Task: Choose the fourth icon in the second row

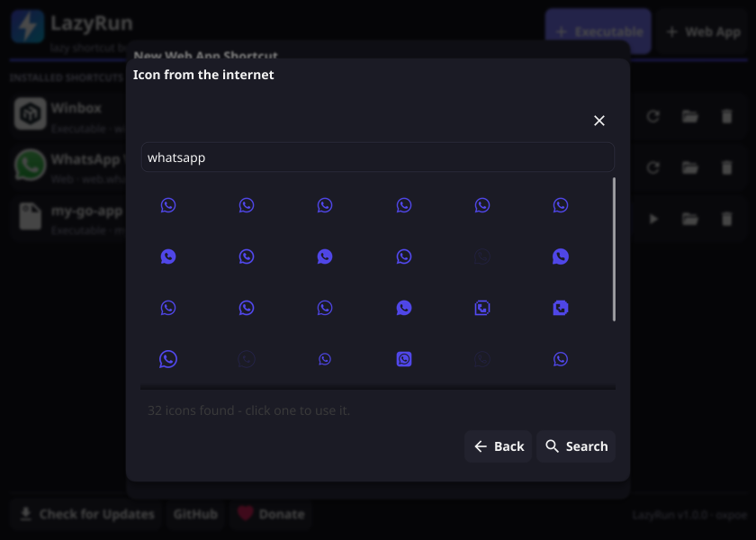Action: [404, 256]
